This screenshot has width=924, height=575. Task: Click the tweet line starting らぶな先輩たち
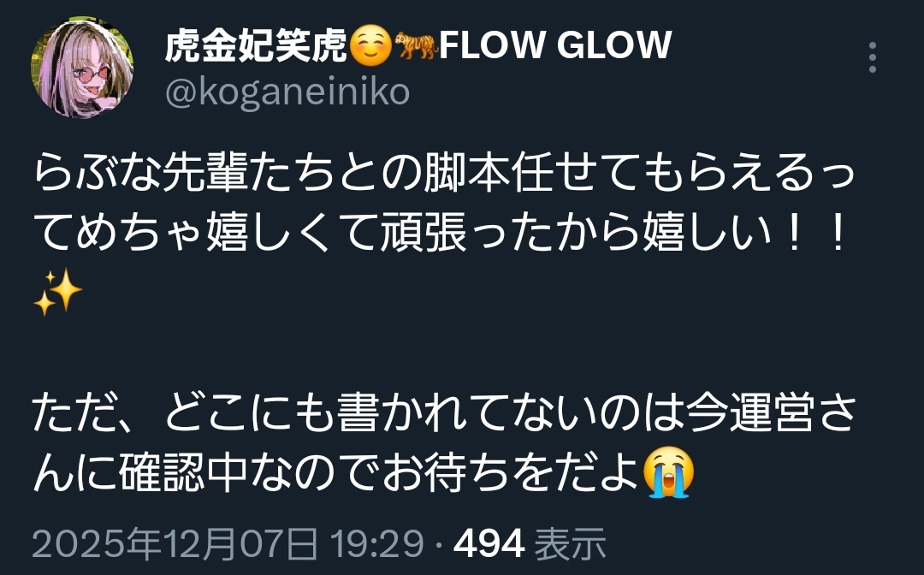444,173
